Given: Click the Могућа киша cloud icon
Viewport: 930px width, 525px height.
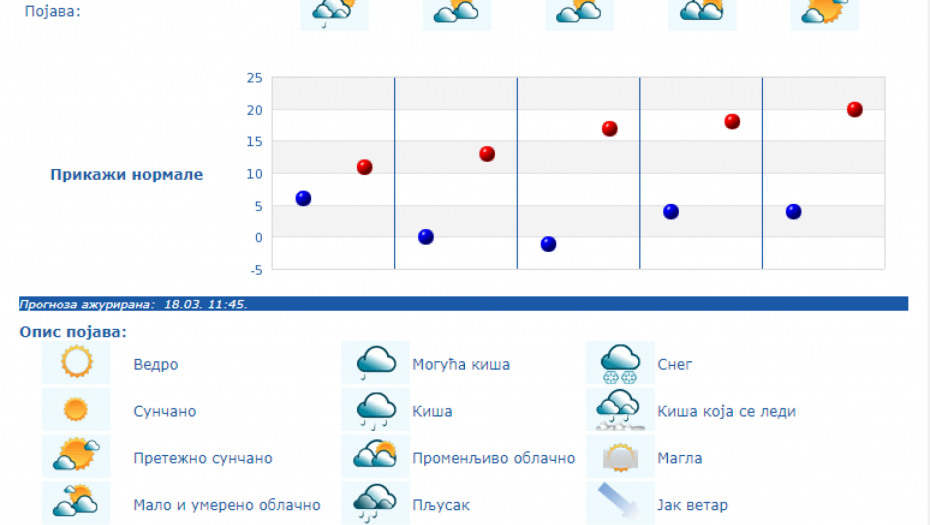Looking at the screenshot, I should click(375, 362).
